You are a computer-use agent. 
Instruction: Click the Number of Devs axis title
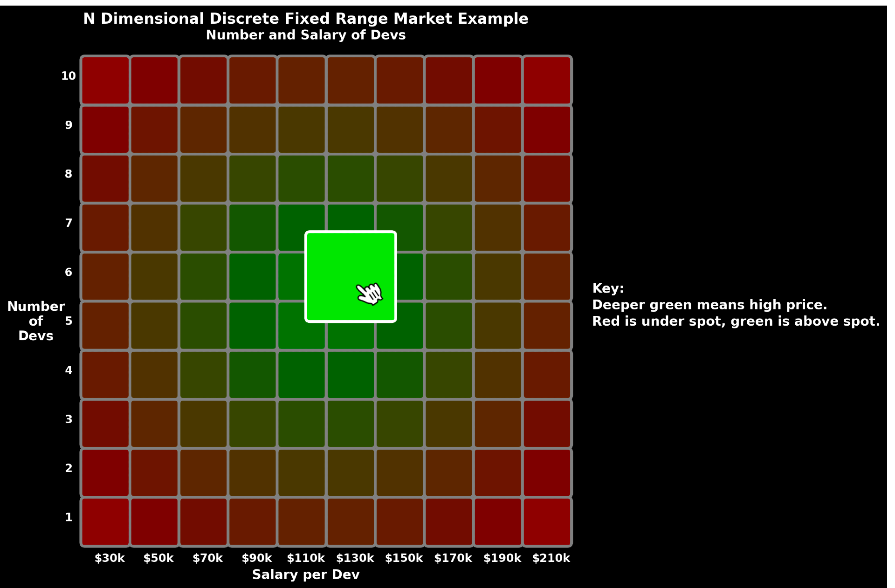click(x=36, y=321)
